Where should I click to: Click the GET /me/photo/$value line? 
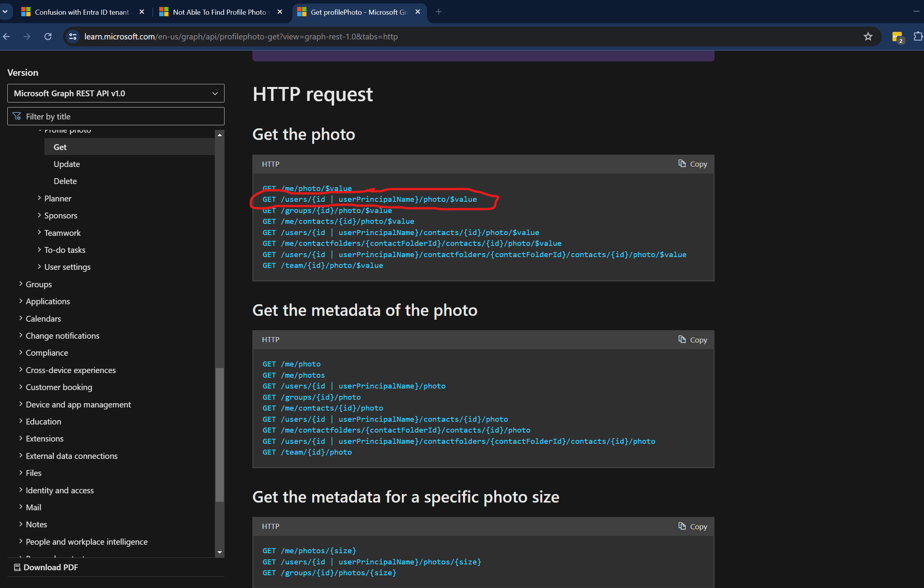[x=307, y=189]
